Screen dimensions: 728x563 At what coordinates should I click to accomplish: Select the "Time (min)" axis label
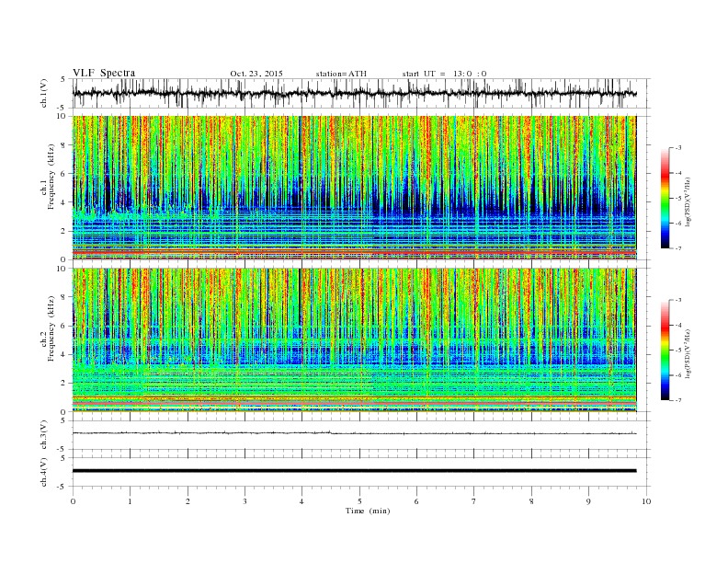pos(368,511)
